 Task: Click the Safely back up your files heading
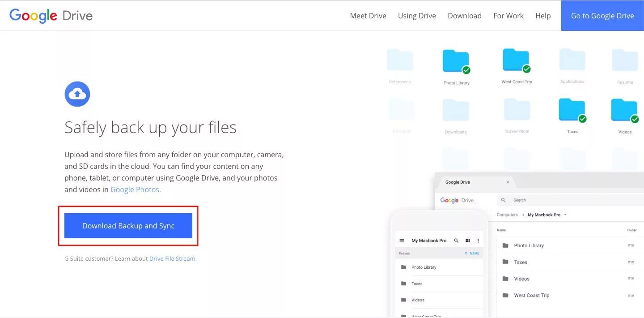[x=150, y=128]
